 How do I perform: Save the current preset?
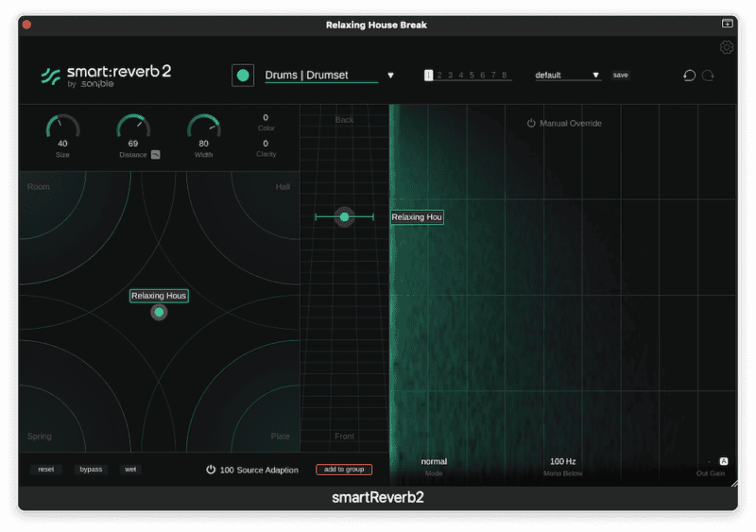(x=621, y=76)
